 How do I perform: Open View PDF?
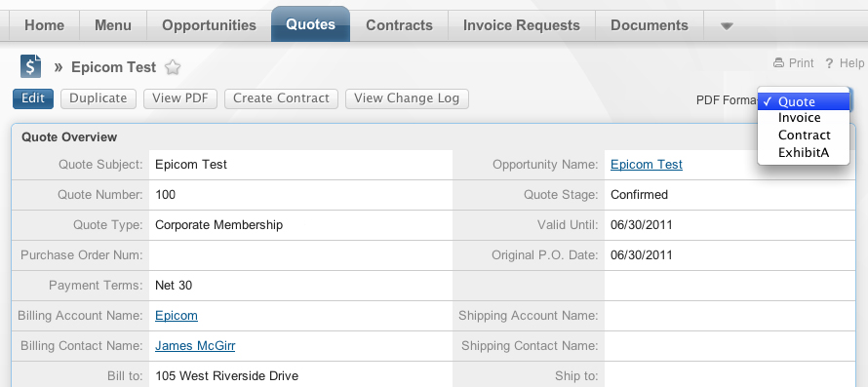[x=179, y=98]
